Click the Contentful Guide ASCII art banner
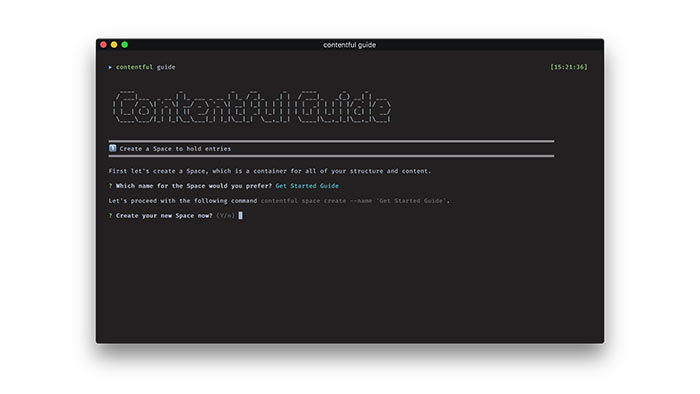 [252, 107]
